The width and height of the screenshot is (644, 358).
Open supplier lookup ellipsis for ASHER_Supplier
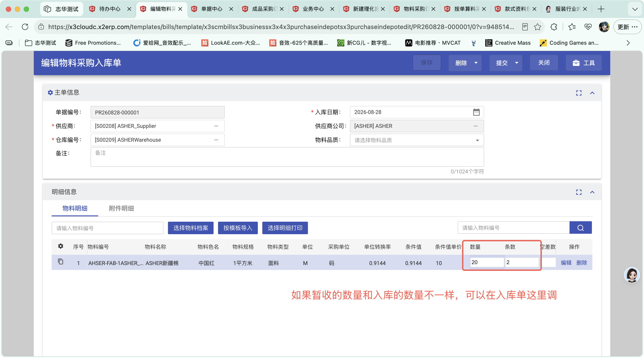pos(216,126)
